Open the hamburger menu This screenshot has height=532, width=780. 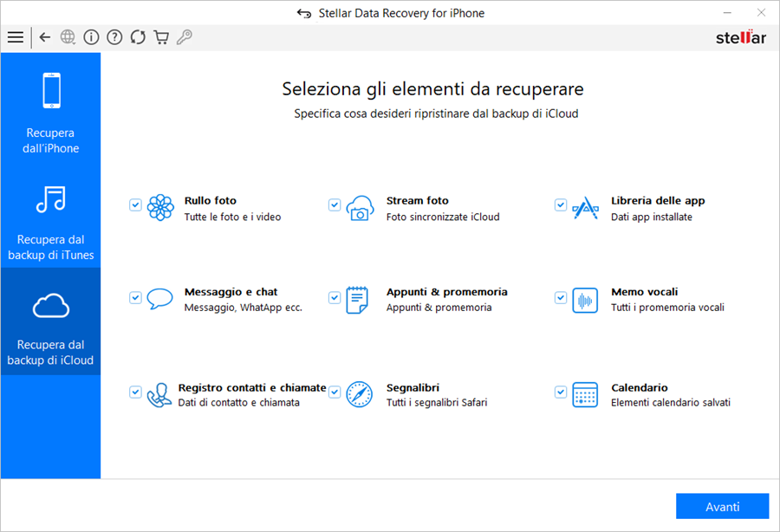point(15,37)
